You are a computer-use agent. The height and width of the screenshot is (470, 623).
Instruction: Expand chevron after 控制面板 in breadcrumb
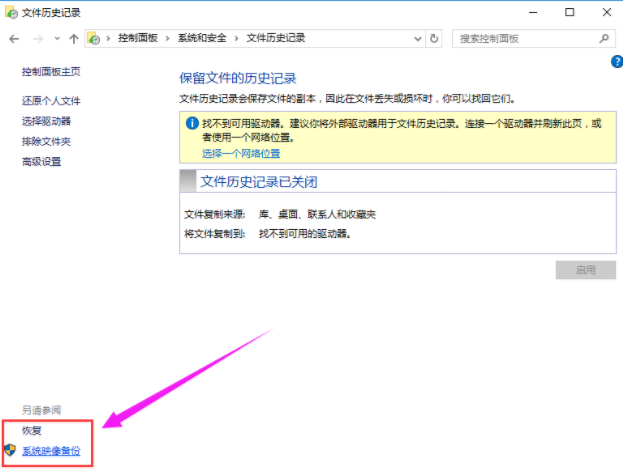pos(170,38)
